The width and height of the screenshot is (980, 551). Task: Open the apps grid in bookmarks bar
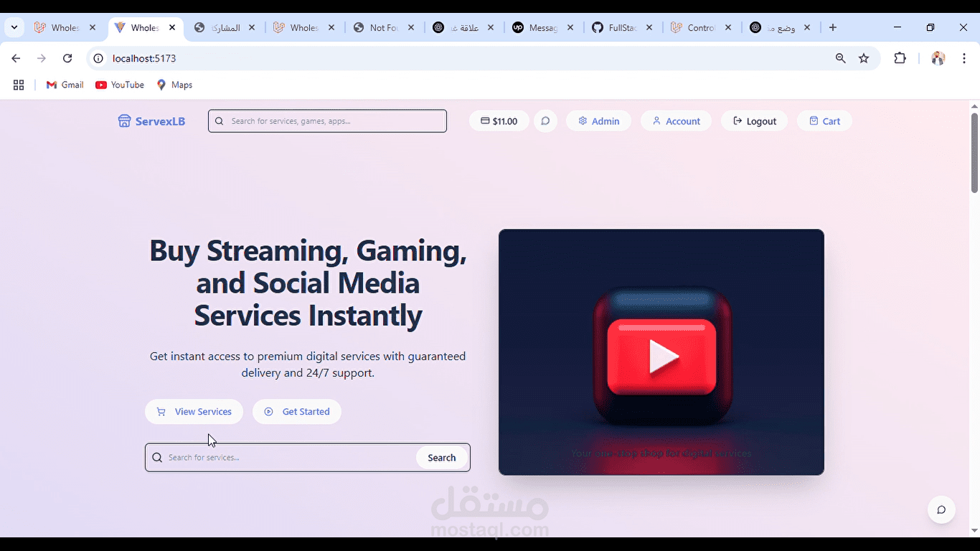[19, 85]
